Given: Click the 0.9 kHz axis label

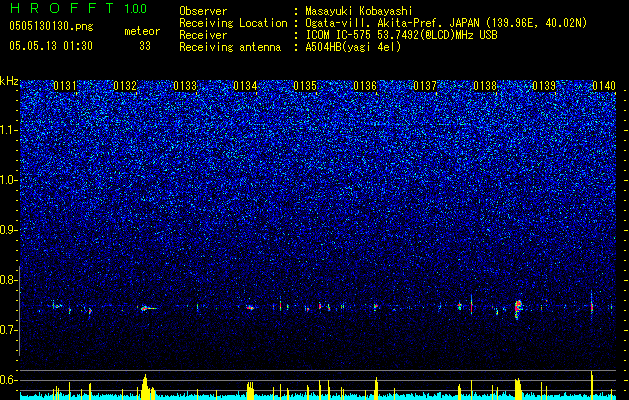Looking at the screenshot, I should 9,230.
